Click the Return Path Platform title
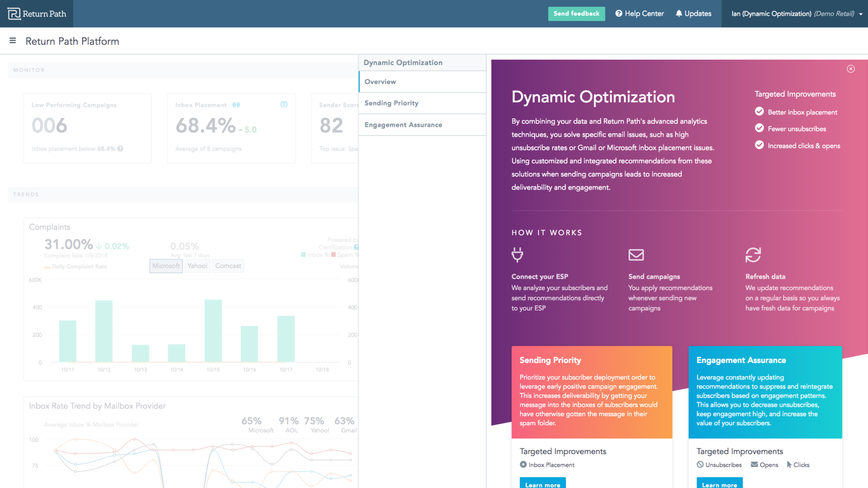The image size is (868, 488). coord(72,41)
